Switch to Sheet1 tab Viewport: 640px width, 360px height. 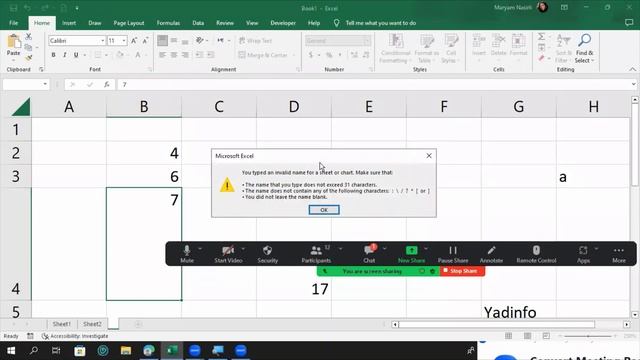62,324
